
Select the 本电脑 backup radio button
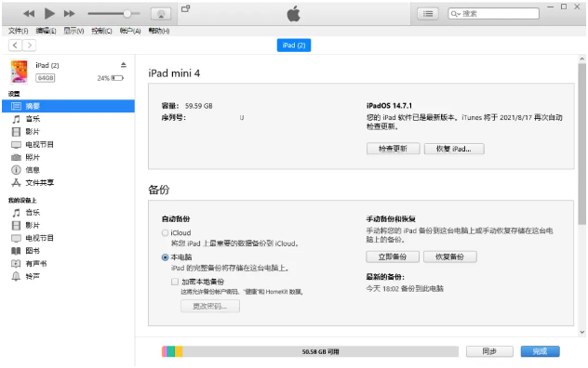[x=165, y=257]
